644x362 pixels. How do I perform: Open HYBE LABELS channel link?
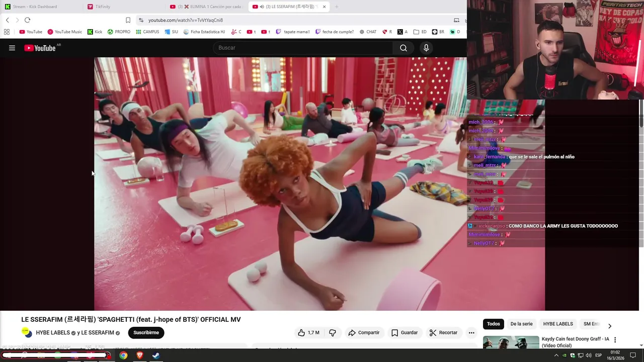pyautogui.click(x=52, y=333)
